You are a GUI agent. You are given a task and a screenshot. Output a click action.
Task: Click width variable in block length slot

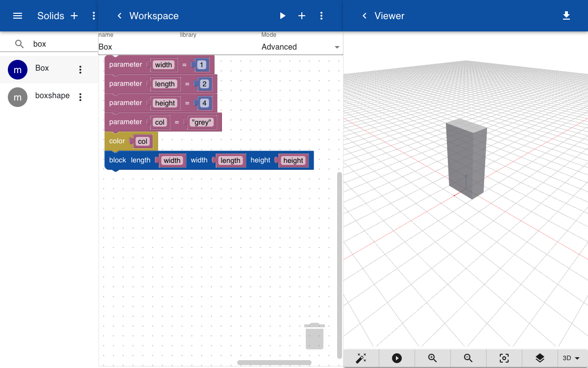click(172, 160)
